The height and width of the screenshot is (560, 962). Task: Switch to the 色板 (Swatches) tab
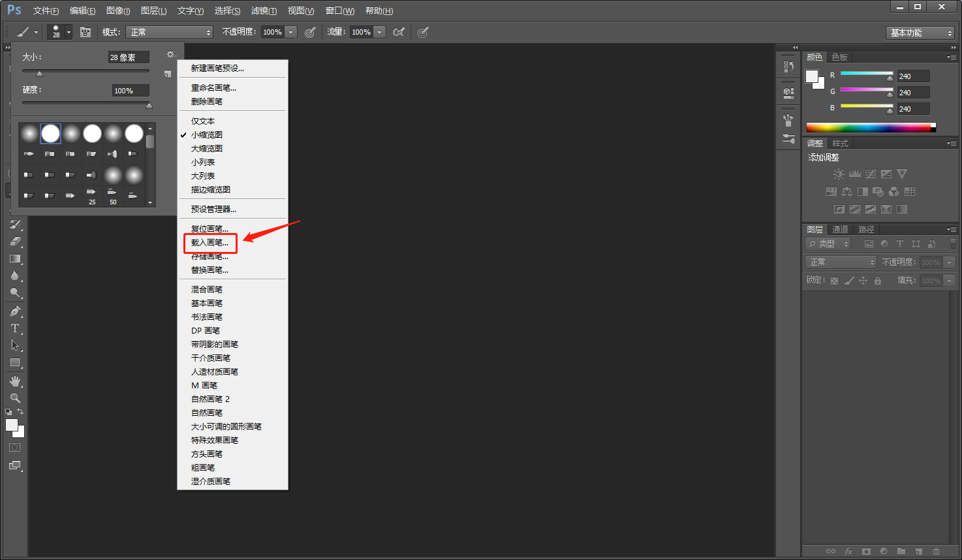point(840,57)
